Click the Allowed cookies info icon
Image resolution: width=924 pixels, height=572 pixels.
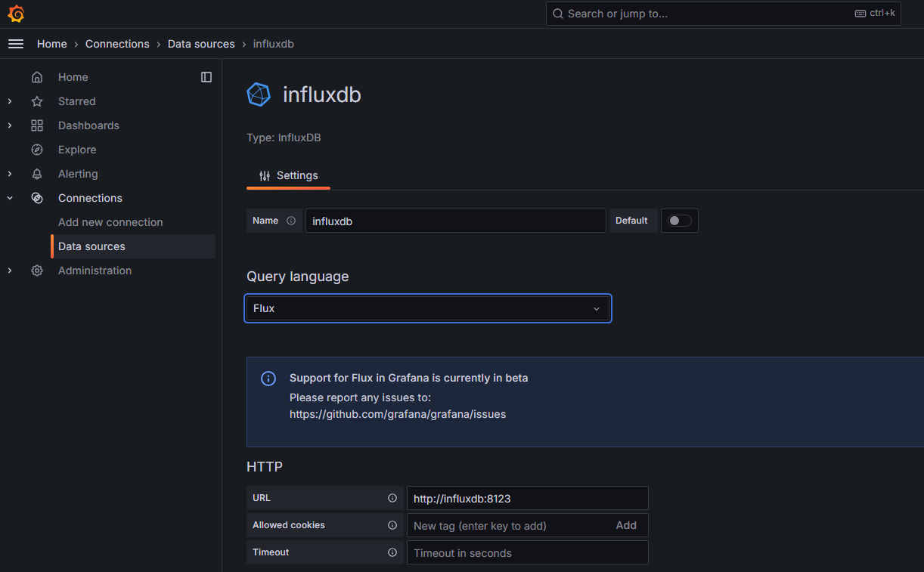pos(392,525)
